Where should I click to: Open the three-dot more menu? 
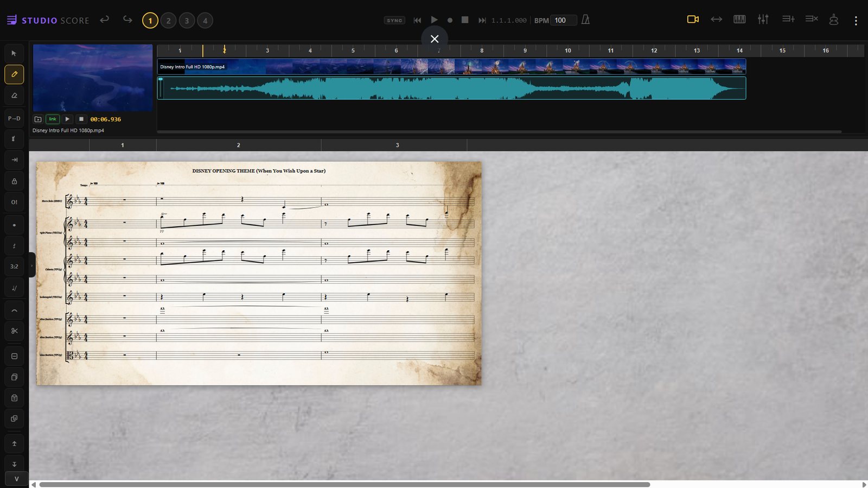point(856,21)
